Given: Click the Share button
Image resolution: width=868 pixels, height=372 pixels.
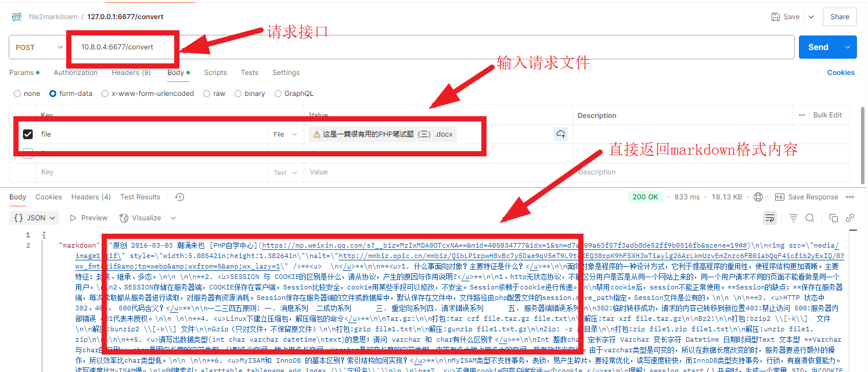Looking at the screenshot, I should [x=840, y=17].
